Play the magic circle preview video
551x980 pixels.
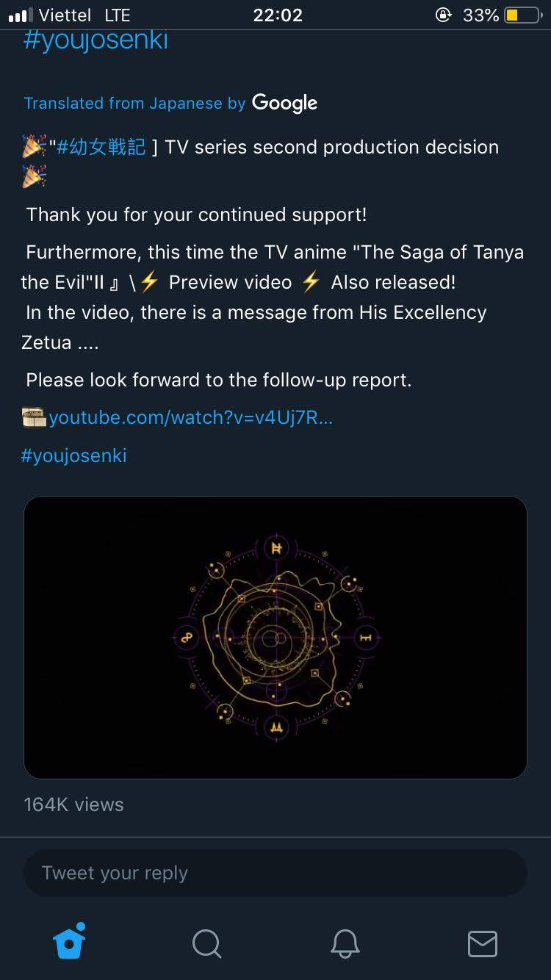275,637
